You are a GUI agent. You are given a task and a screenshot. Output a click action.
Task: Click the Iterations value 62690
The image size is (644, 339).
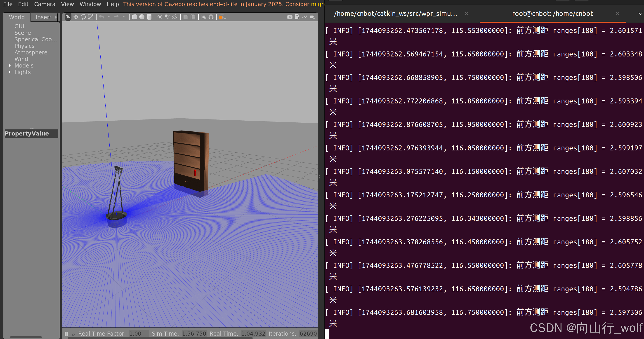point(308,334)
